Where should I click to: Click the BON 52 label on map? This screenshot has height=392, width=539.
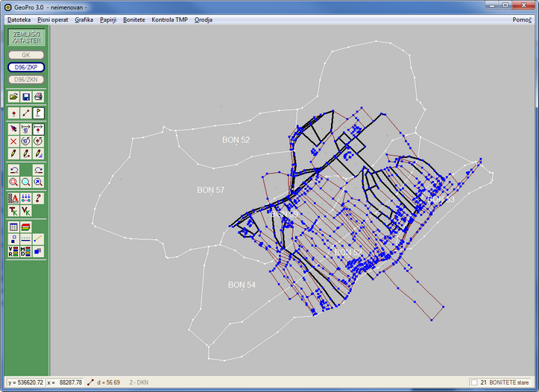point(236,139)
